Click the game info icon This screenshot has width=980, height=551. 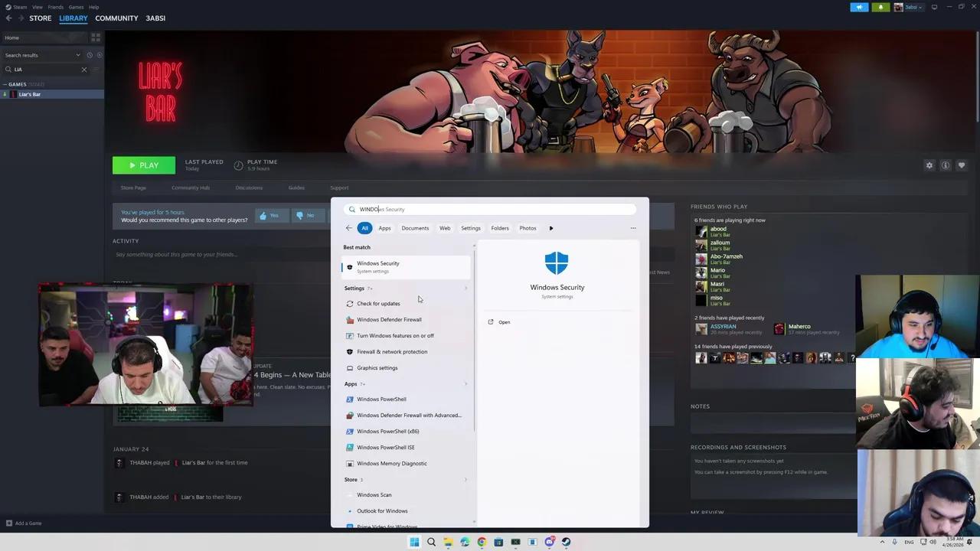tap(946, 165)
